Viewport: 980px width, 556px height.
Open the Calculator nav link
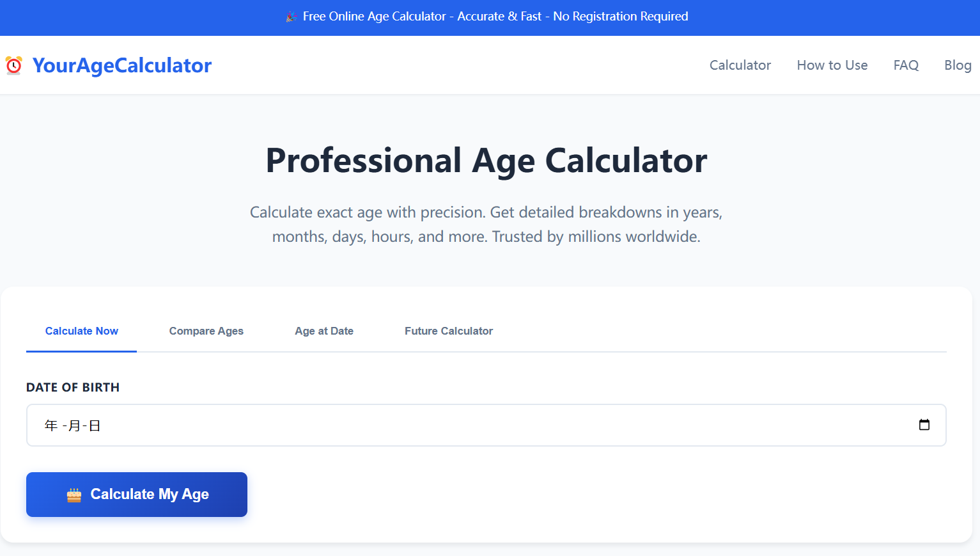coord(740,65)
